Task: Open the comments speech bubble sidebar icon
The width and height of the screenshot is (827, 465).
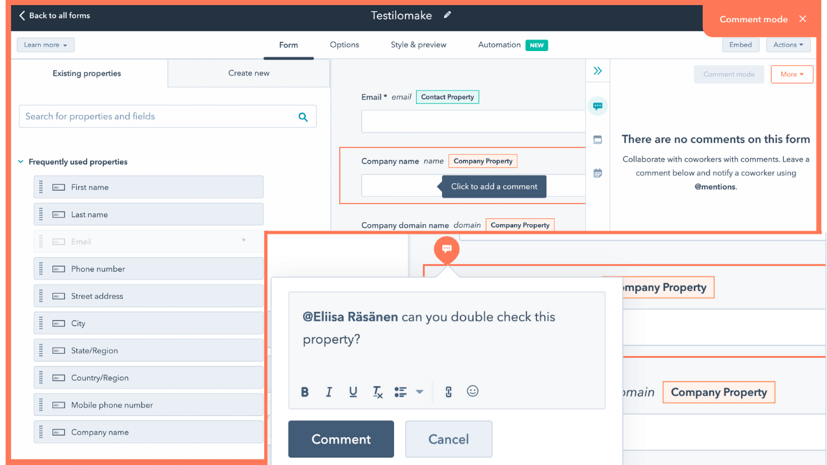Action: pos(598,106)
